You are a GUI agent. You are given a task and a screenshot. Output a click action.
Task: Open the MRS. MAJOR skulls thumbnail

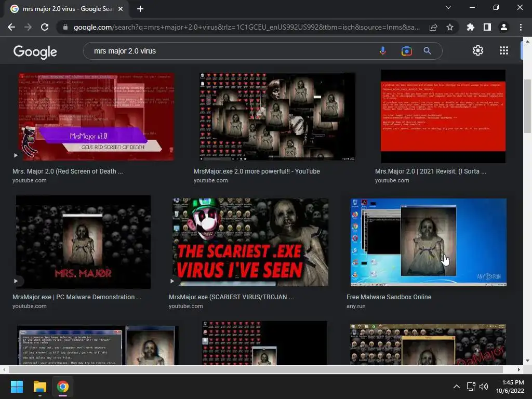[83, 242]
